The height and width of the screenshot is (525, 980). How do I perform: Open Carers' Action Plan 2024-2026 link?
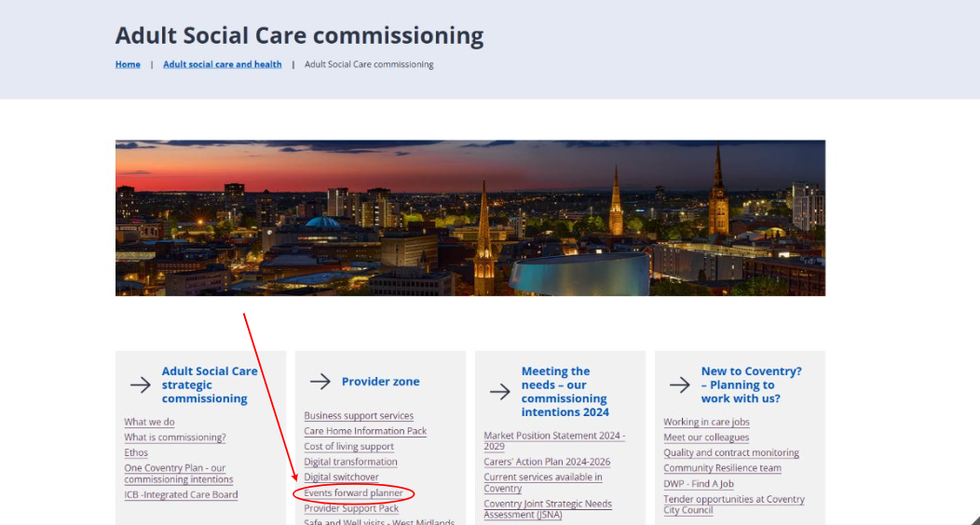click(x=547, y=462)
